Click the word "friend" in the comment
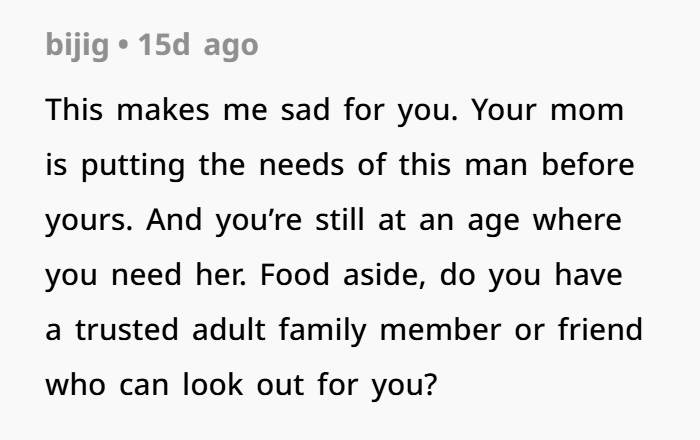The width and height of the screenshot is (700, 440). pyautogui.click(x=602, y=329)
